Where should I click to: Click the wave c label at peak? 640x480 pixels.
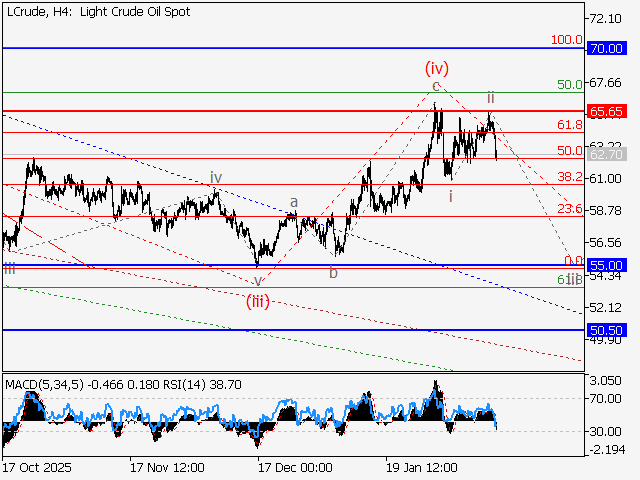(435, 87)
